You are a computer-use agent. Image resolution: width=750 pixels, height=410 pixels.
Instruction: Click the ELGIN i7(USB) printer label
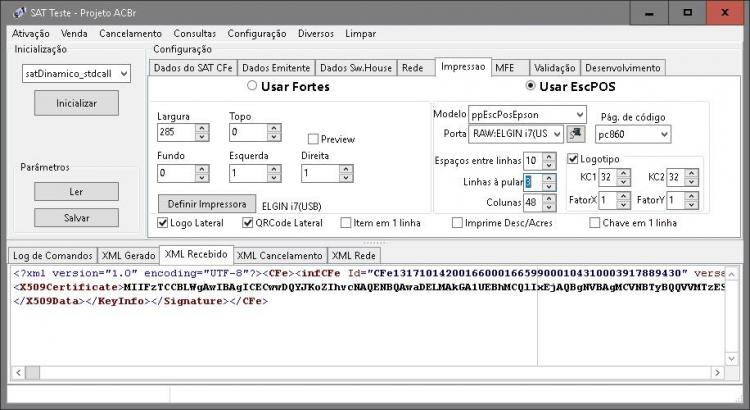click(x=292, y=206)
